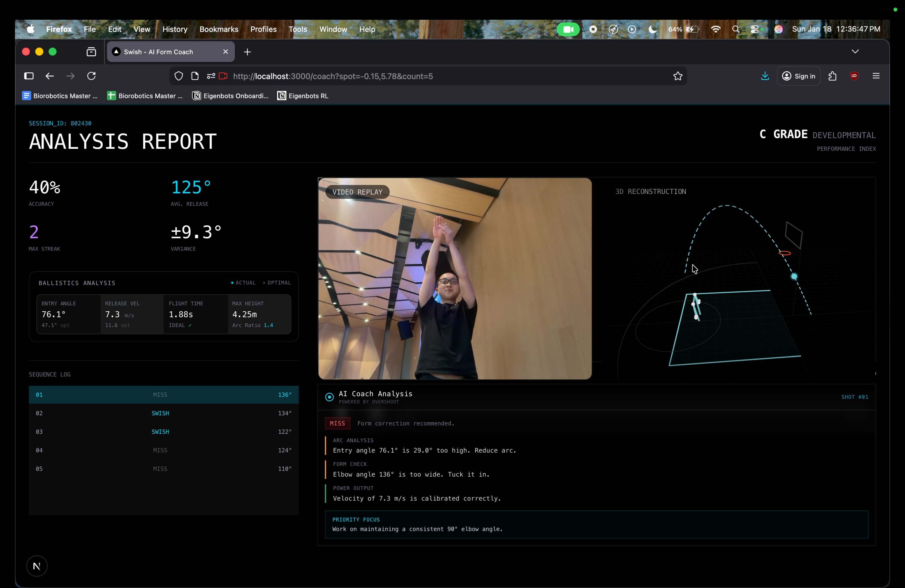Viewport: 905px width, 588px height.
Task: Bookmark page with star icon
Action: point(678,76)
